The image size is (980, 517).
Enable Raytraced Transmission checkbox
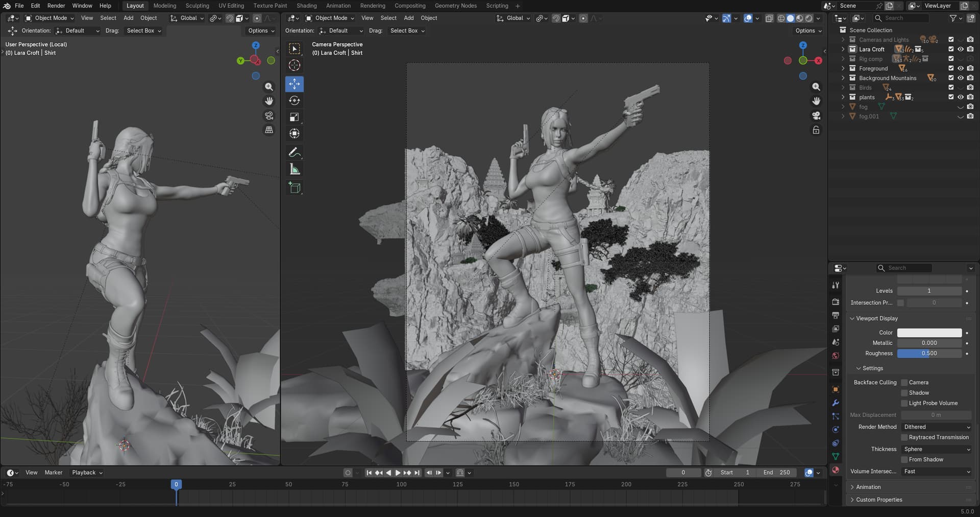tap(904, 437)
